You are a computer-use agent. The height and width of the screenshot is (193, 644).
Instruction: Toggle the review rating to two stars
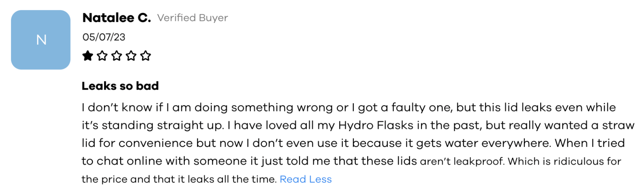(102, 55)
